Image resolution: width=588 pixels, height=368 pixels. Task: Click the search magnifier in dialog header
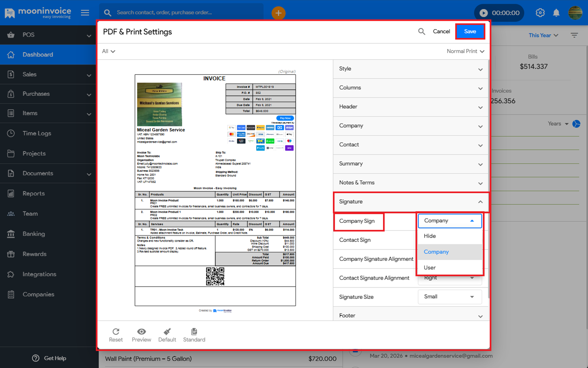[x=421, y=31]
